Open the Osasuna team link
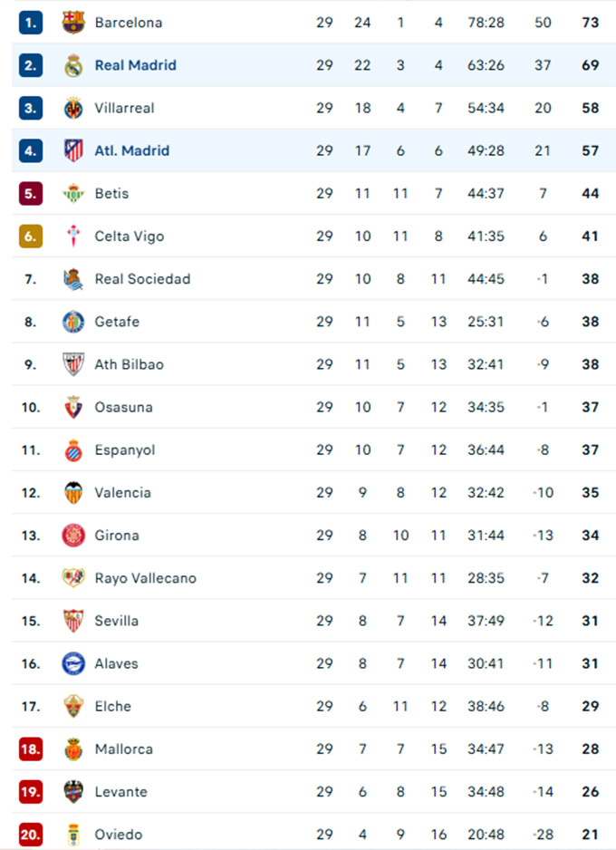The image size is (616, 850). tap(123, 407)
